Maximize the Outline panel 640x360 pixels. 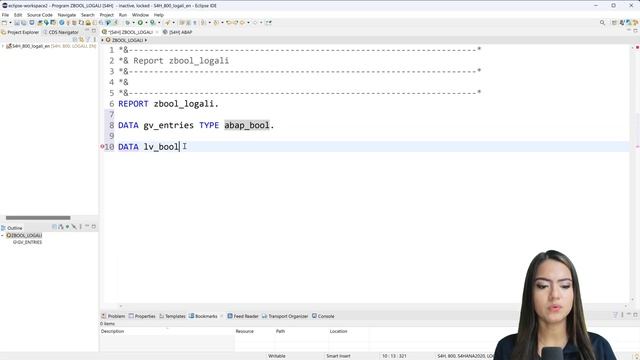(x=93, y=227)
